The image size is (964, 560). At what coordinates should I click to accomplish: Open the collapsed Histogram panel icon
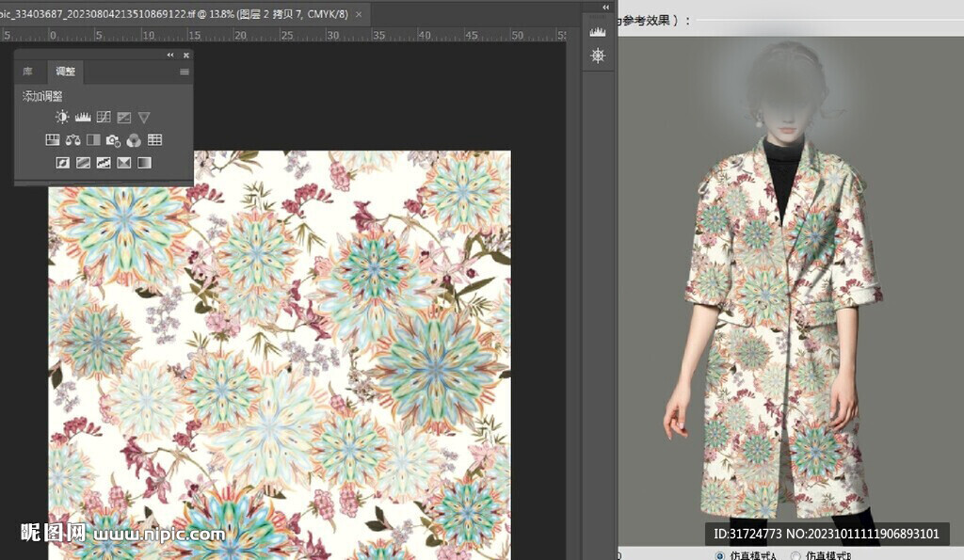(597, 31)
